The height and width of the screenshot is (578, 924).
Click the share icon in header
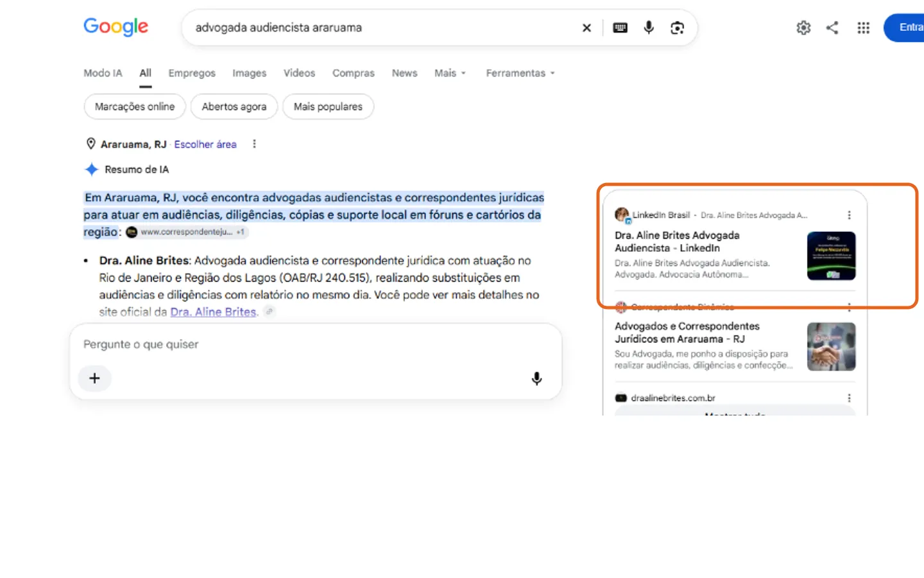pos(832,28)
